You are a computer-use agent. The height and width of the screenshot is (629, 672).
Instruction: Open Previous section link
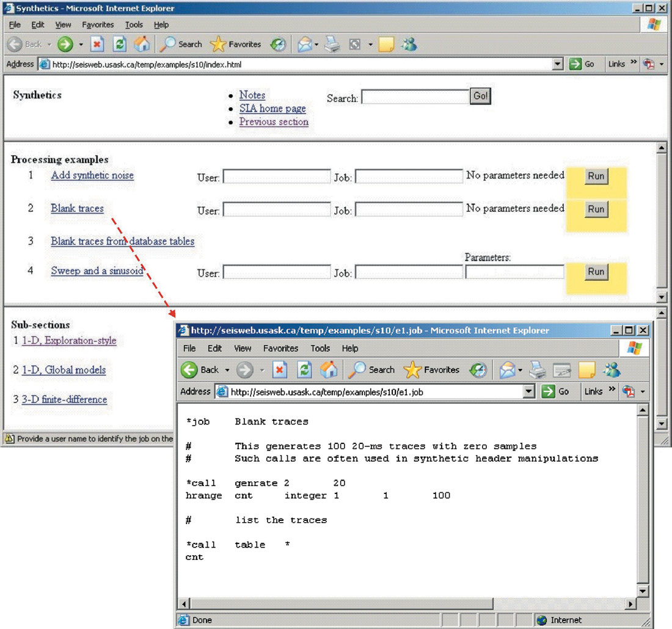[x=274, y=122]
